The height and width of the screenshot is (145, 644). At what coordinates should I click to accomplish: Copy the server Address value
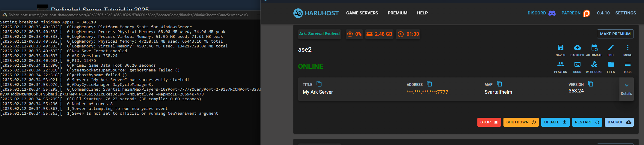[x=429, y=84]
